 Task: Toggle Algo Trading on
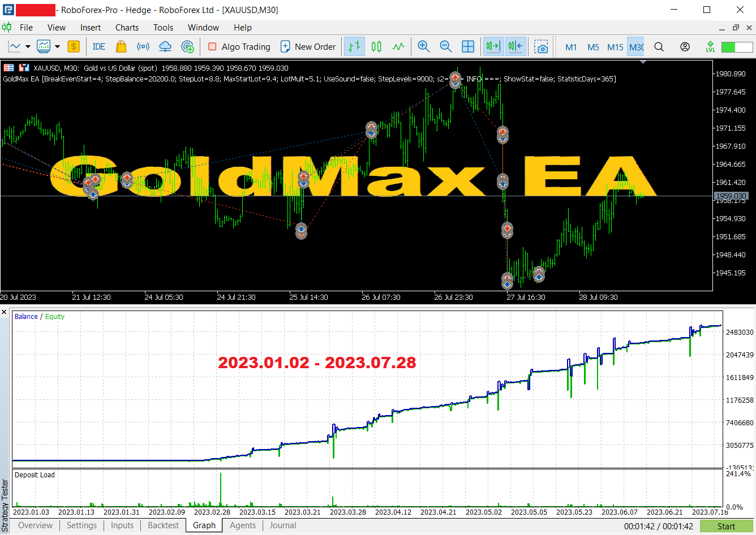239,46
